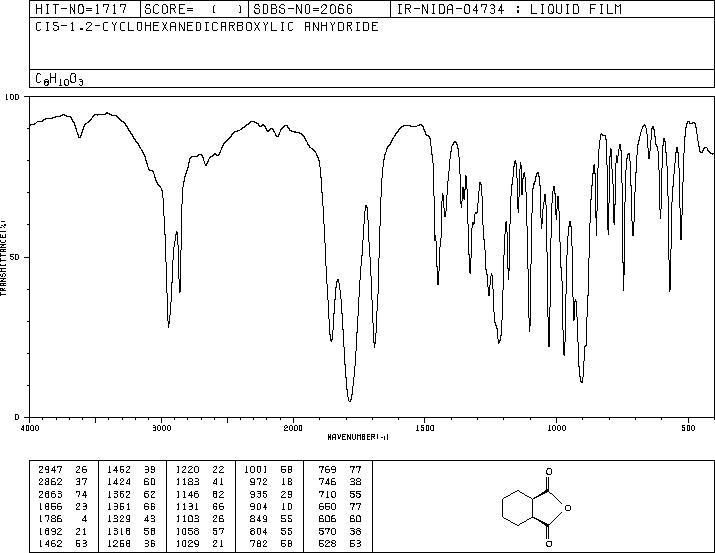The height and width of the screenshot is (553, 715).
Task: Click the SCORE field in header
Action: pos(194,9)
